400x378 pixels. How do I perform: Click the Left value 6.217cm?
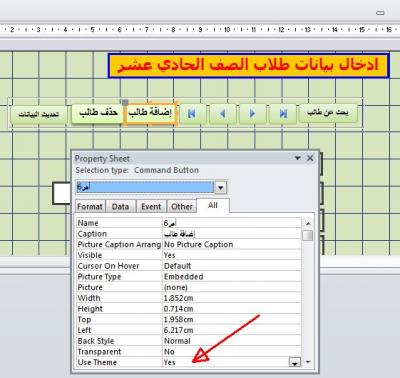[x=232, y=330]
